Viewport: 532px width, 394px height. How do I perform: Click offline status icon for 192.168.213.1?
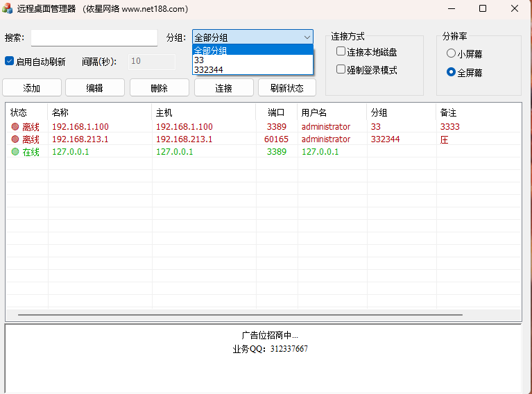click(15, 139)
